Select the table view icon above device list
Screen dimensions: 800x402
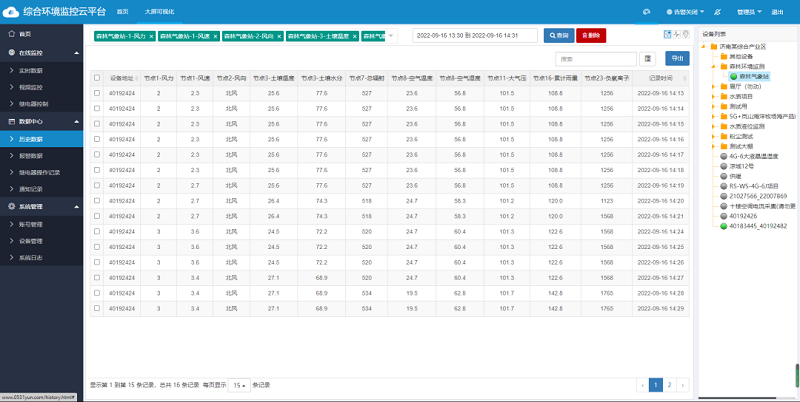(x=667, y=34)
